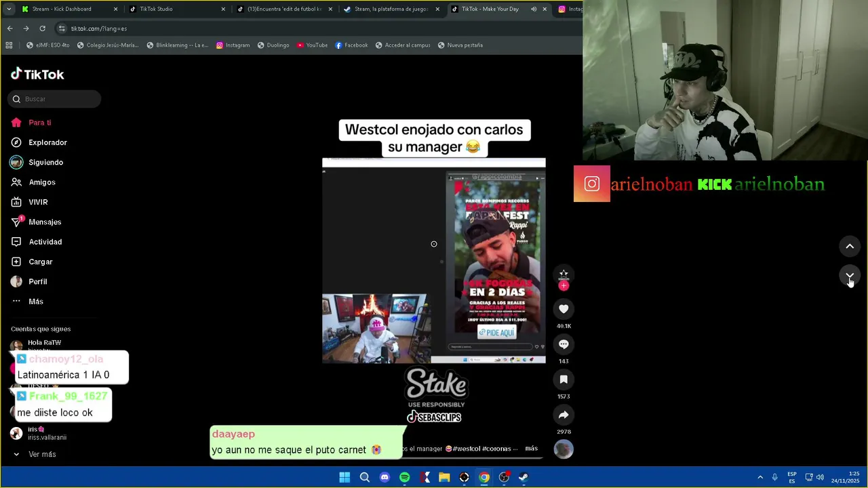
Task: Go to TikTok home via logo
Action: tap(37, 74)
